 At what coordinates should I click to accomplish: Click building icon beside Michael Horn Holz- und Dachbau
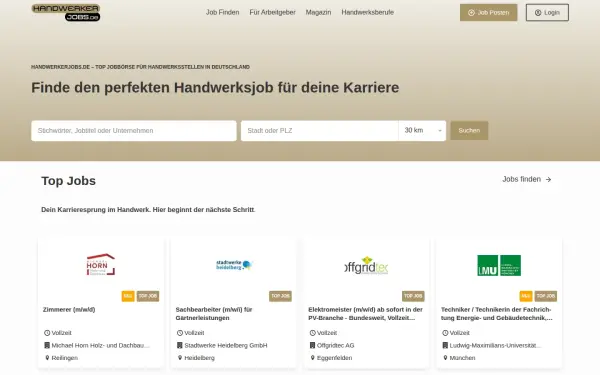coord(47,346)
